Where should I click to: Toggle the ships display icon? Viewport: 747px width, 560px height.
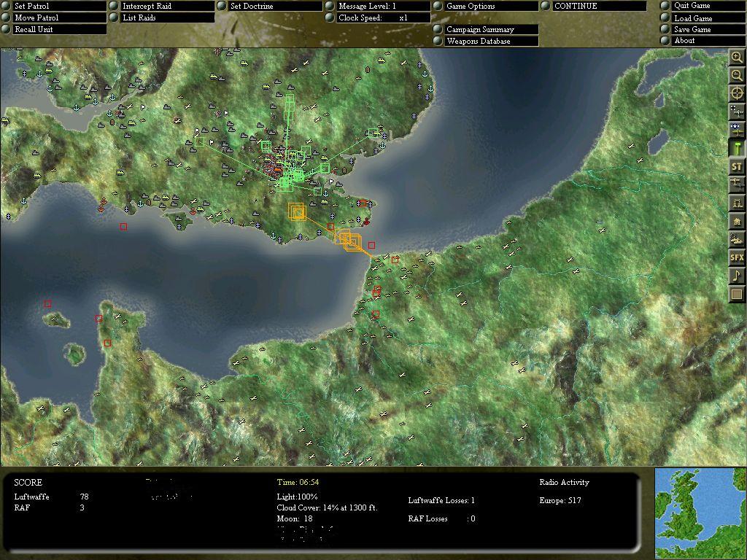[x=737, y=239]
